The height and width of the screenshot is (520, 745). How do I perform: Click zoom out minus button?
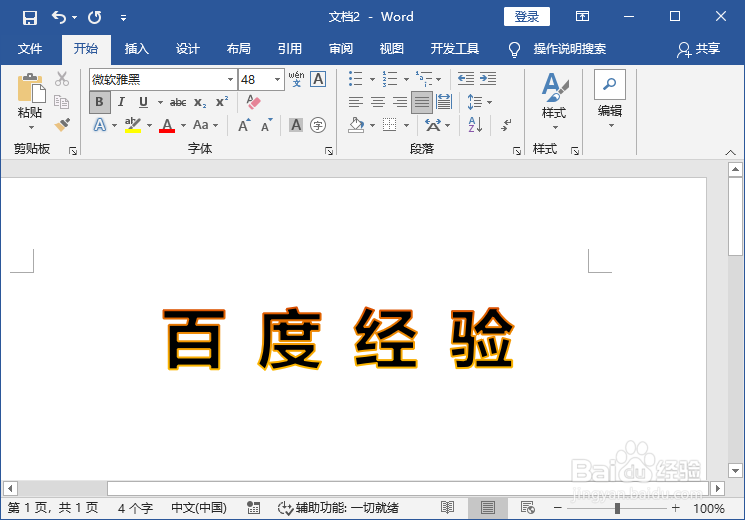(558, 508)
